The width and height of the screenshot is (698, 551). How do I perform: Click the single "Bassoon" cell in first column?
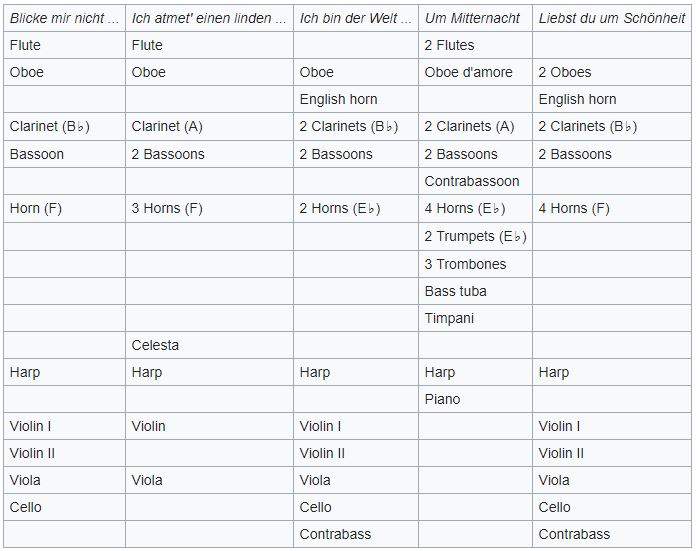[x=36, y=154]
